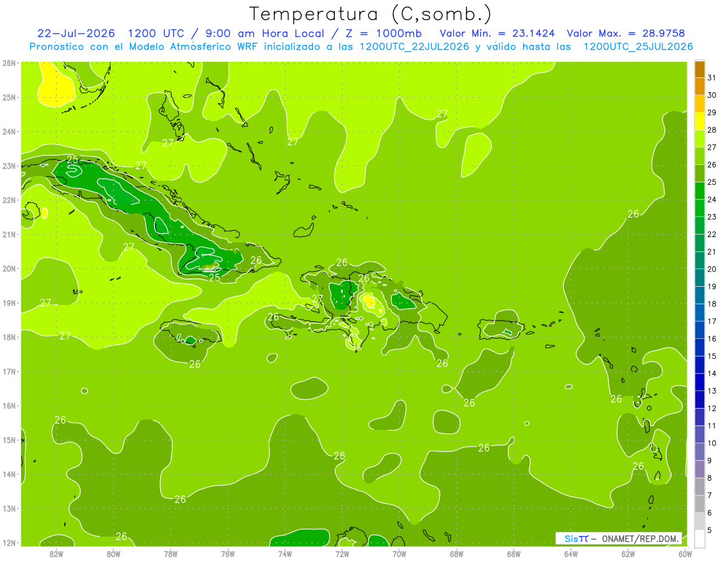Click the longitude label 80W
This screenshot has height=562, width=728.
pos(113,554)
